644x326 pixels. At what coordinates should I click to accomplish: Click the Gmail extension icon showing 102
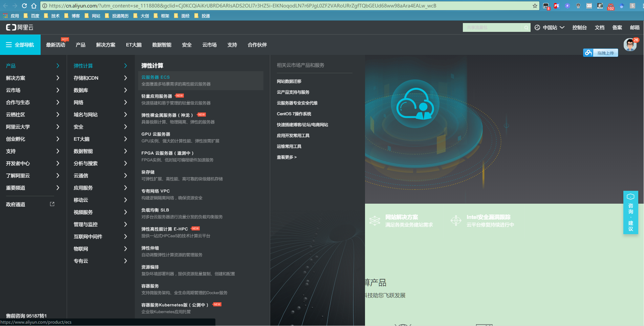pyautogui.click(x=611, y=6)
